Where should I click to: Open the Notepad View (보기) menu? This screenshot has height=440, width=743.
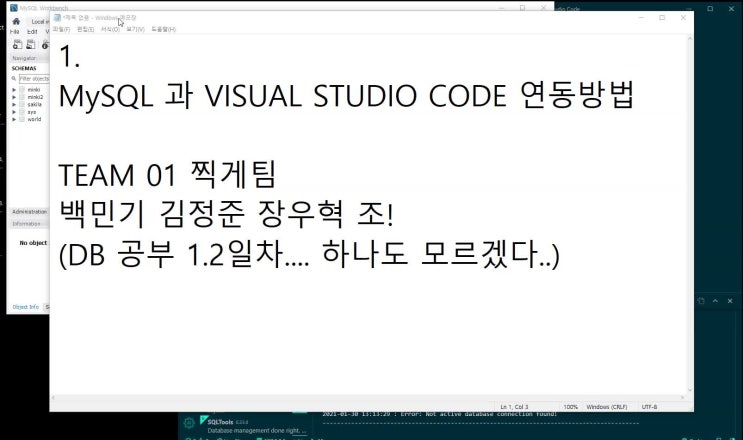click(135, 29)
